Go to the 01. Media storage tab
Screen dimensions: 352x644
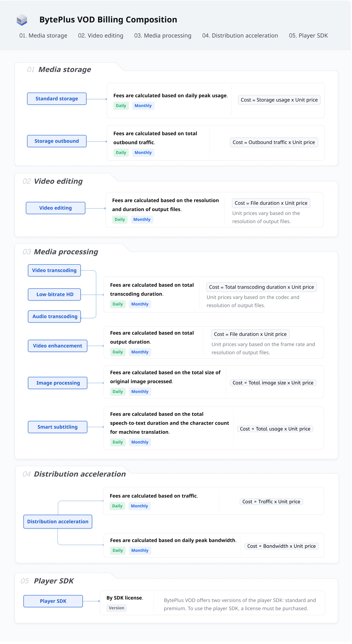pyautogui.click(x=43, y=35)
